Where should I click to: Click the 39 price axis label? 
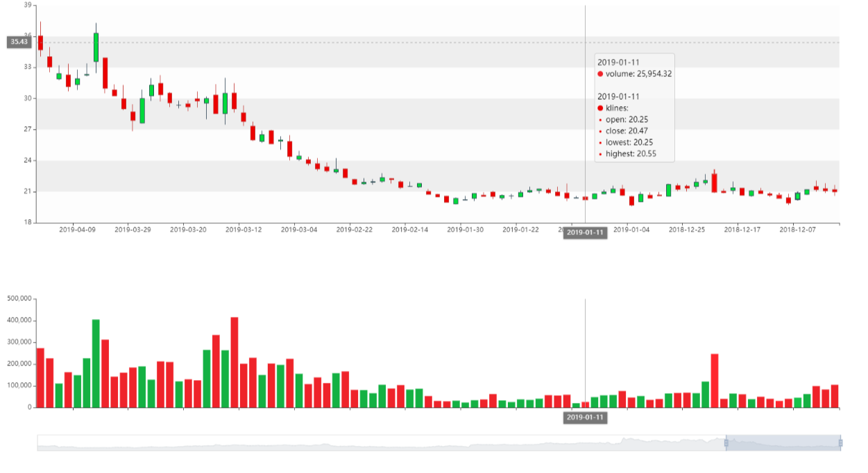tap(28, 5)
